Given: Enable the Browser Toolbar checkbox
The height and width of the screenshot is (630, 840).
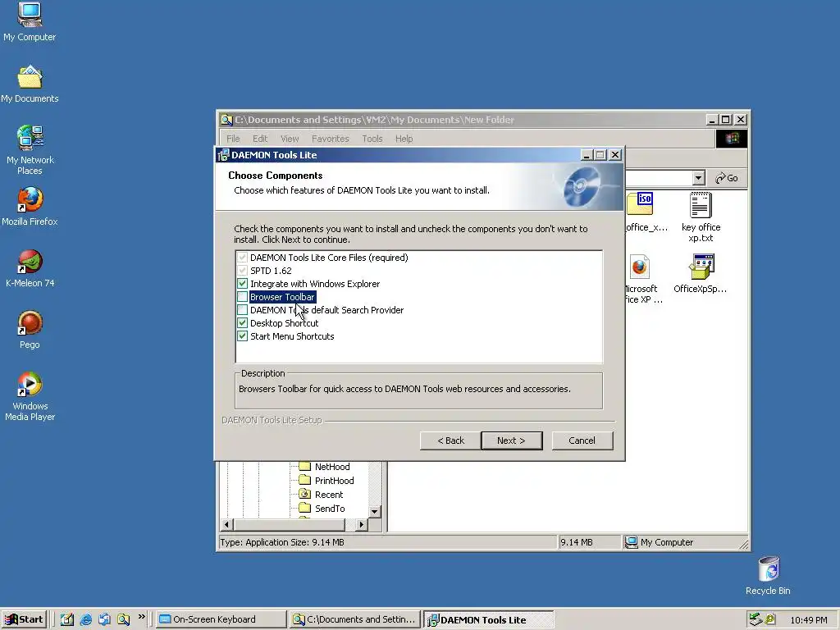Looking at the screenshot, I should (x=242, y=297).
